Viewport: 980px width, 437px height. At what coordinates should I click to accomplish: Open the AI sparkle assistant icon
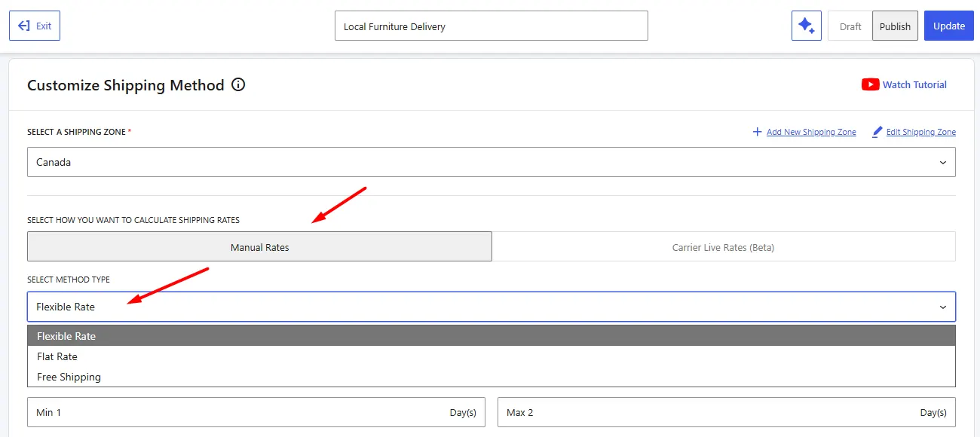(x=806, y=26)
